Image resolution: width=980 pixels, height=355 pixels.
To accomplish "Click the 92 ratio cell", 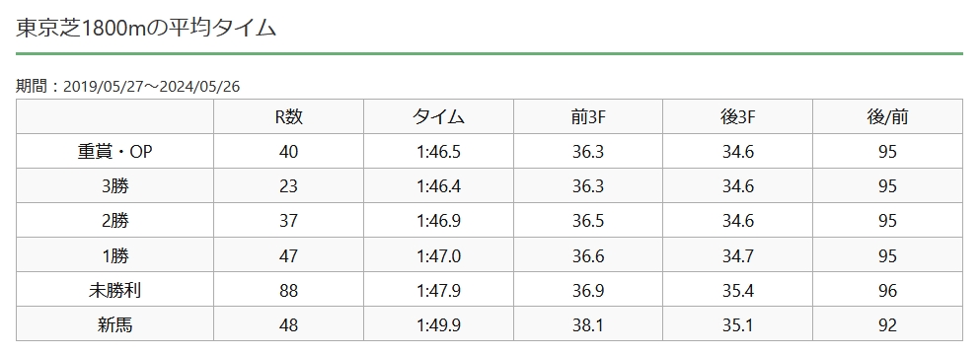I will click(887, 325).
